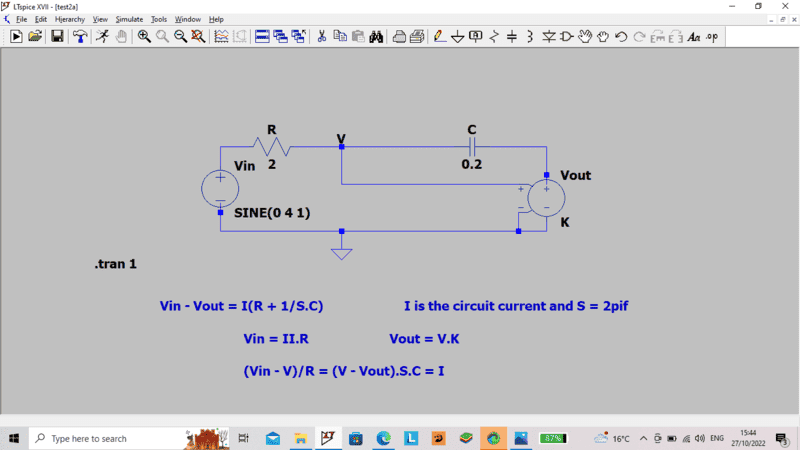Click the Pan magnifier icon
This screenshot has width=800, height=450.
coord(162,37)
